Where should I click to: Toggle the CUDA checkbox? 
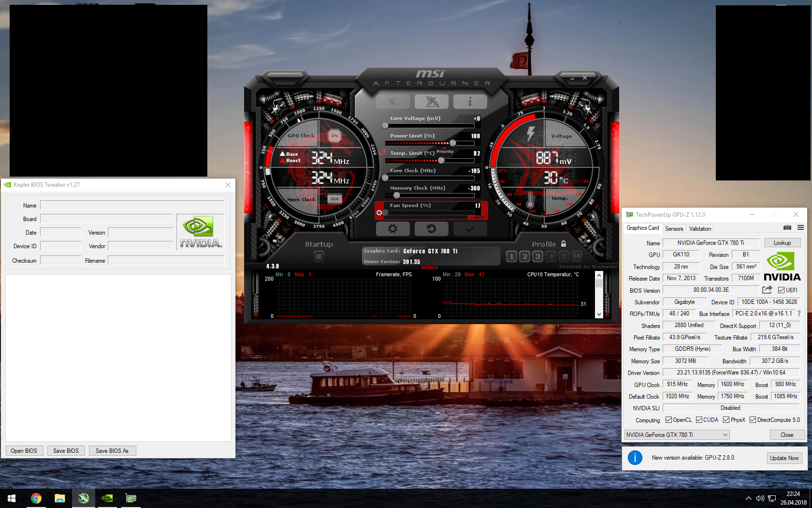tap(699, 420)
